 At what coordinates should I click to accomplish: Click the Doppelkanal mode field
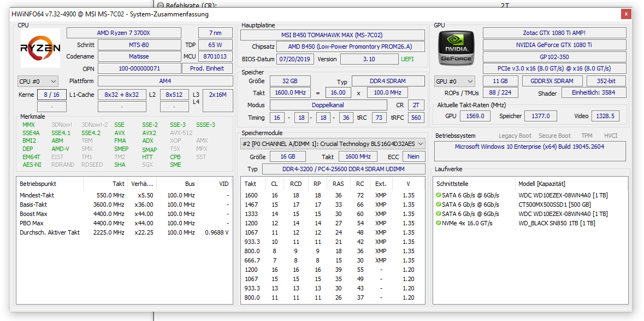[328, 105]
